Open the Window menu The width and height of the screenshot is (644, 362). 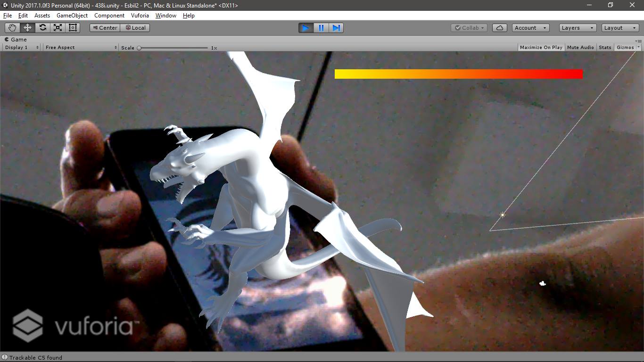pos(166,16)
